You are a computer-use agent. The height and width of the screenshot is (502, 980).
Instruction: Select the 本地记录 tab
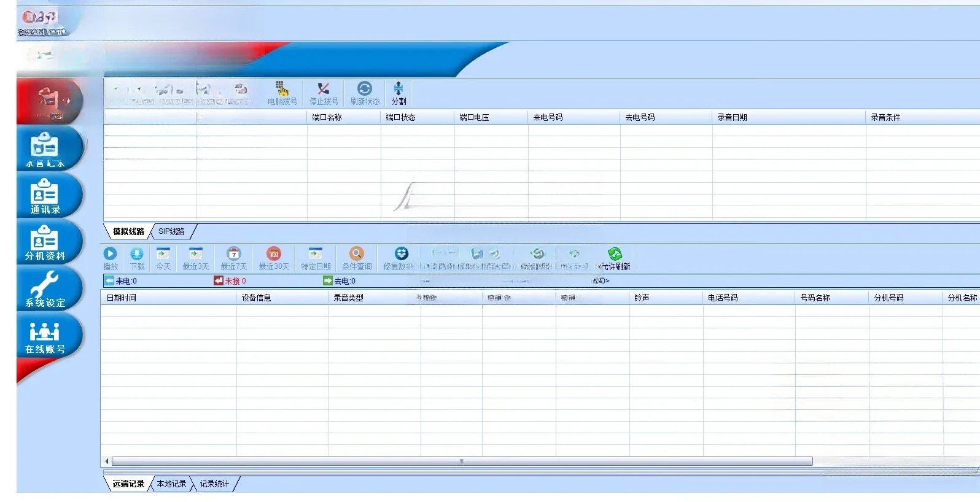click(x=171, y=484)
